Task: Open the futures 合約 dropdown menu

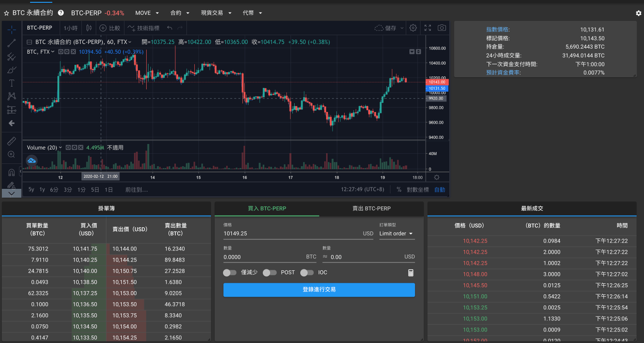Action: [179, 13]
